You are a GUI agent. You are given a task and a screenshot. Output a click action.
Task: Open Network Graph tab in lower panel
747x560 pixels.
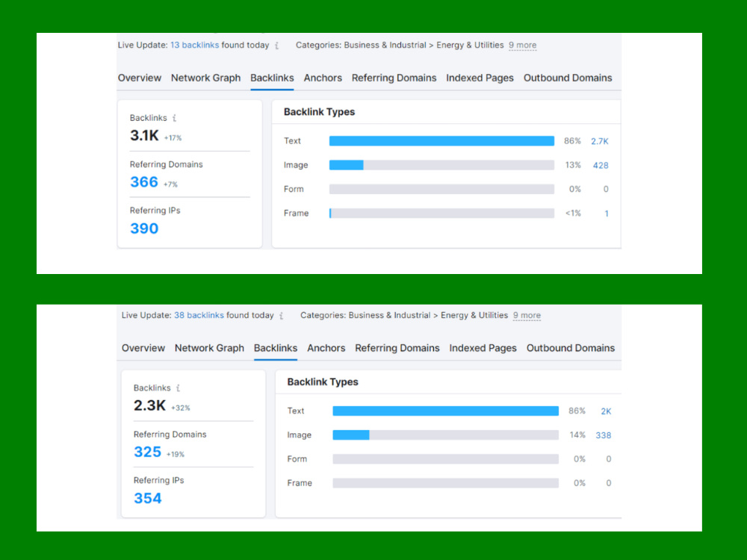209,348
